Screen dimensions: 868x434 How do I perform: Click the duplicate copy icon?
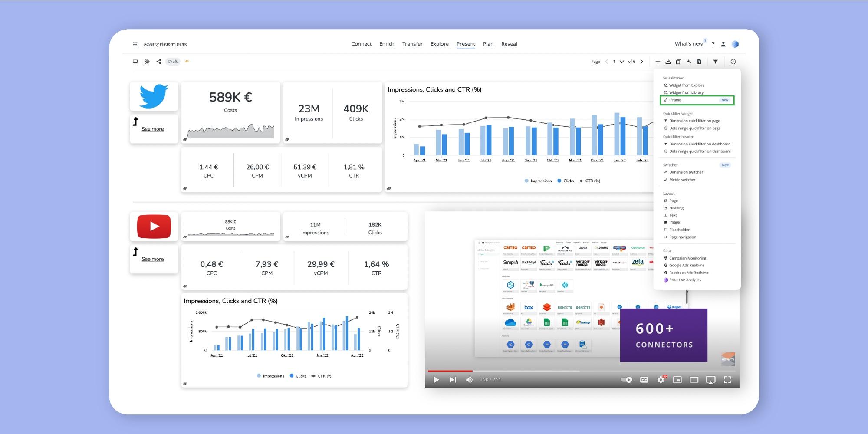(678, 62)
